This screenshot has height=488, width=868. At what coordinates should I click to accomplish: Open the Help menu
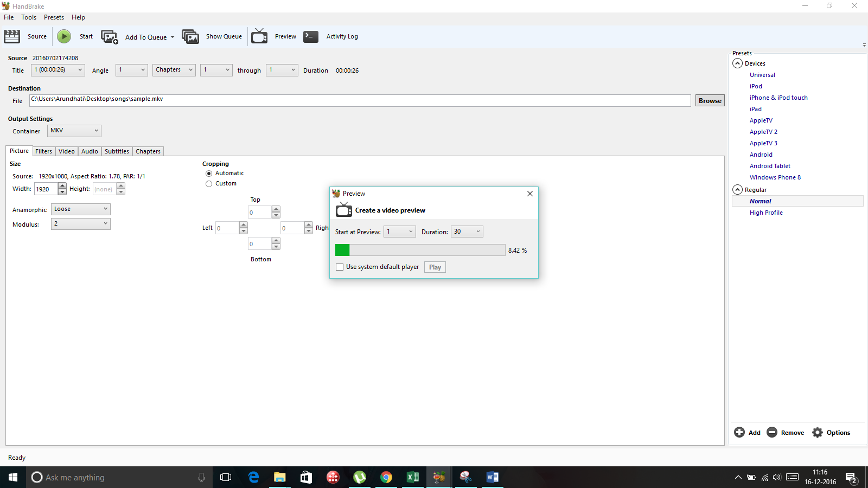(78, 17)
